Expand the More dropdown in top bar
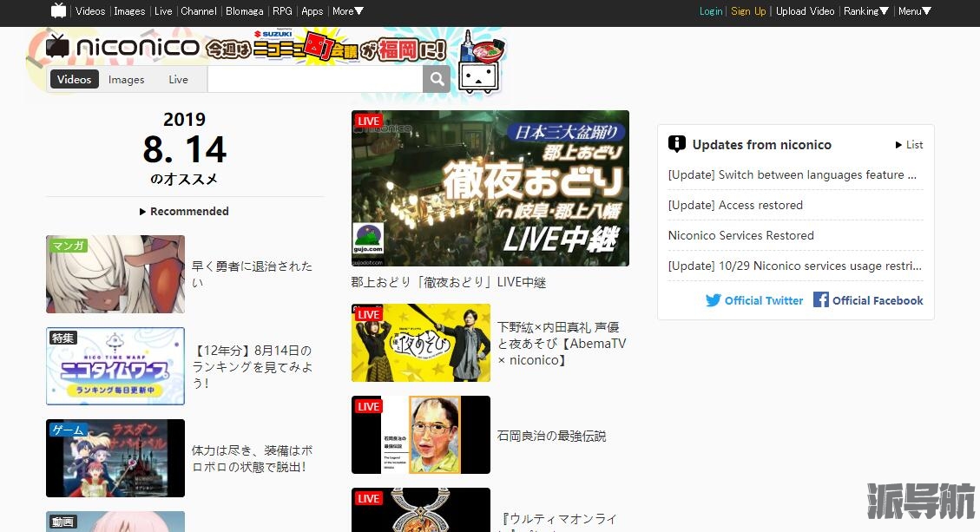 348,11
